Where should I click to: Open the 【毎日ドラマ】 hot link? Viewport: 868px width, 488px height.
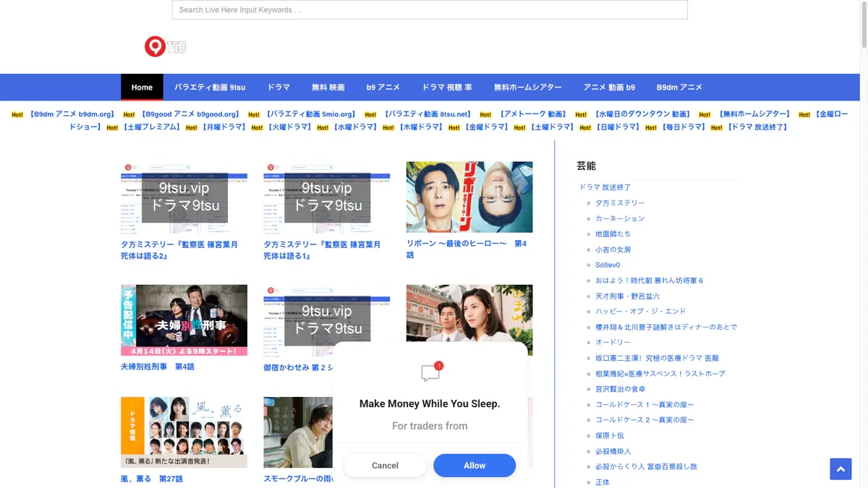684,127
